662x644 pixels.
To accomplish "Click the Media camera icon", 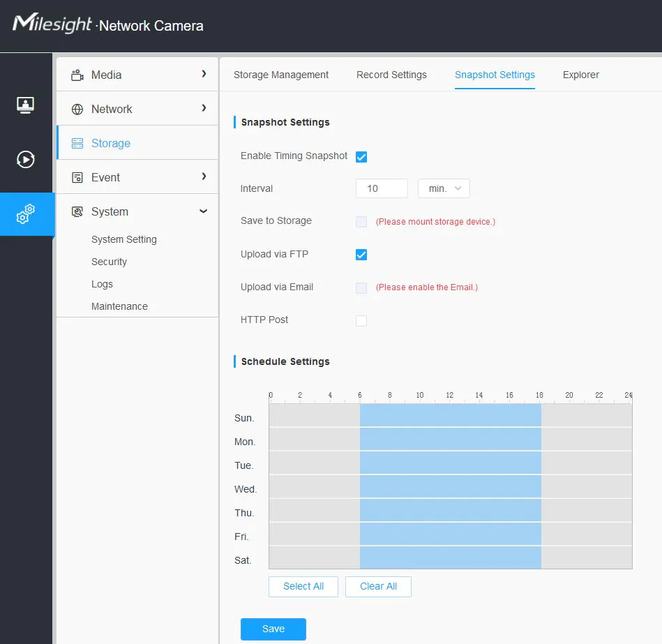I will pyautogui.click(x=77, y=75).
